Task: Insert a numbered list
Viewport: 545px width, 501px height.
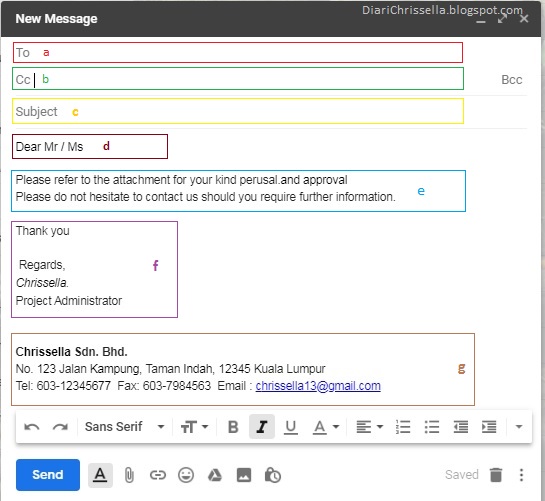Action: [x=403, y=427]
